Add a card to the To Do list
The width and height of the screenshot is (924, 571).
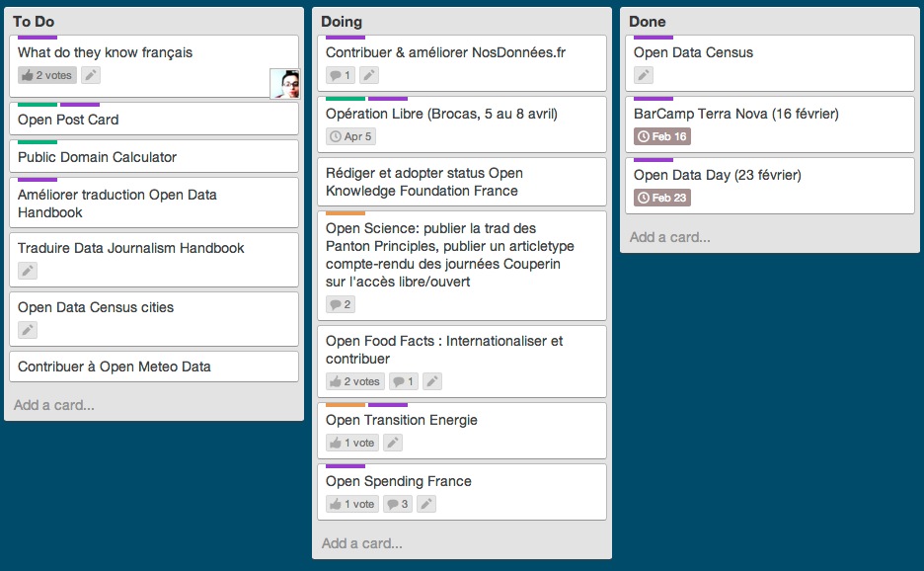click(54, 405)
